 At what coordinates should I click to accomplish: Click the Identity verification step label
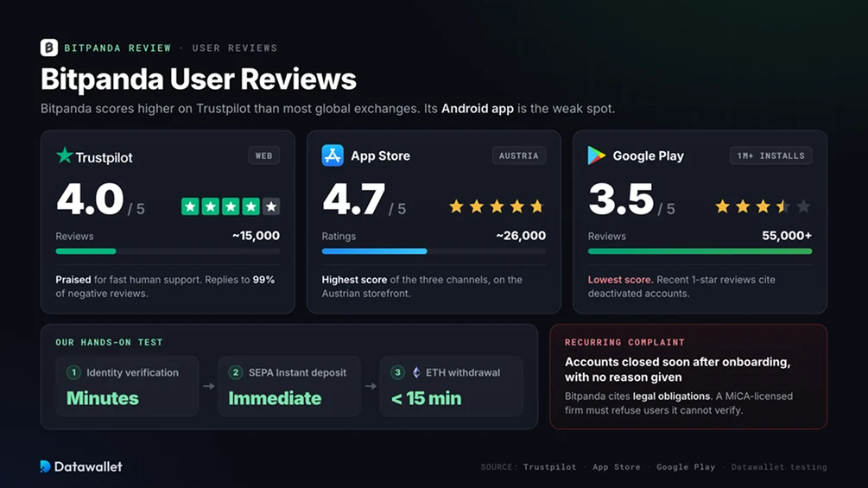132,373
